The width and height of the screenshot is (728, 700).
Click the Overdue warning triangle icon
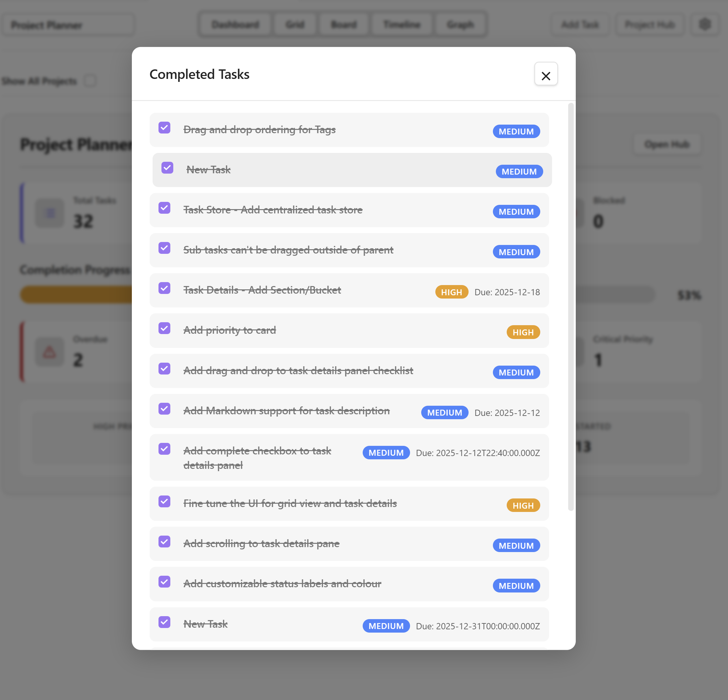pos(50,352)
